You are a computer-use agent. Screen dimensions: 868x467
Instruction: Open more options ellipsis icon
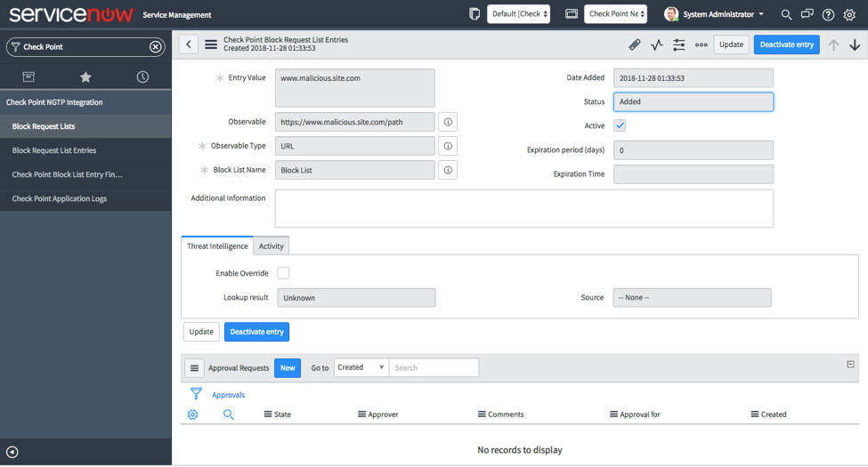click(x=701, y=44)
